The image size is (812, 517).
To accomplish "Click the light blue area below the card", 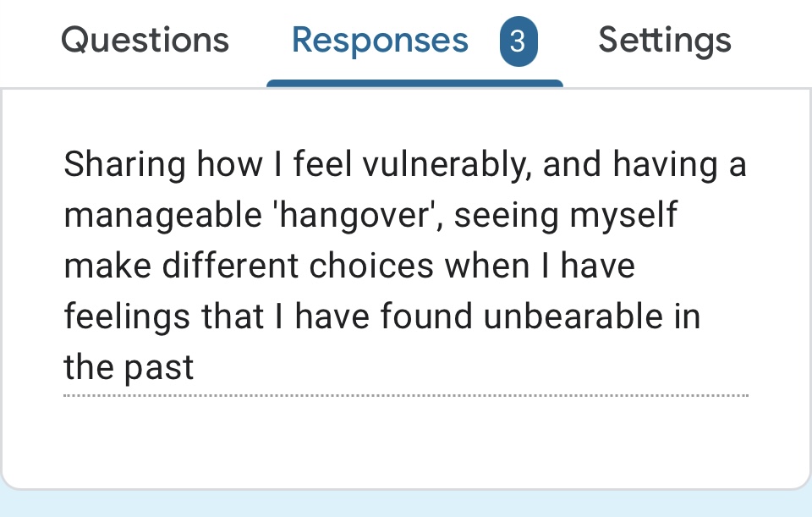I will point(405,505).
